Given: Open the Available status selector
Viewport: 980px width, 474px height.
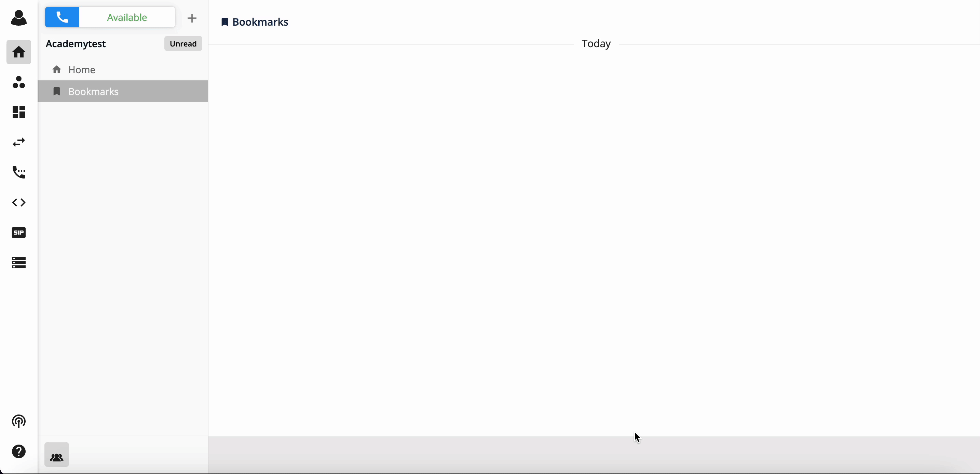Looking at the screenshot, I should point(127,17).
